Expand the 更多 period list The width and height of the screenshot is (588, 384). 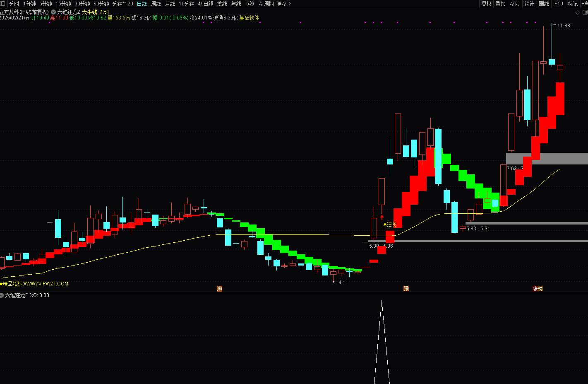[284, 4]
